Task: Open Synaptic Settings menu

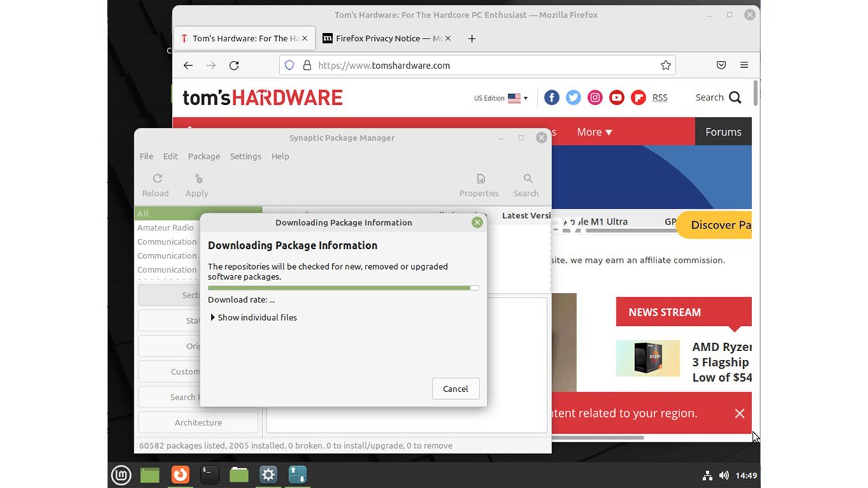Action: (x=245, y=157)
